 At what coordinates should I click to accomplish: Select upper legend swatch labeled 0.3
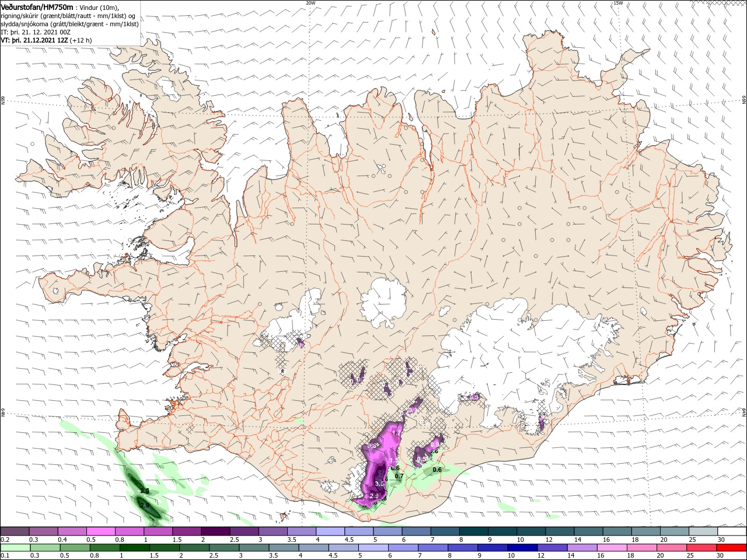(43, 531)
